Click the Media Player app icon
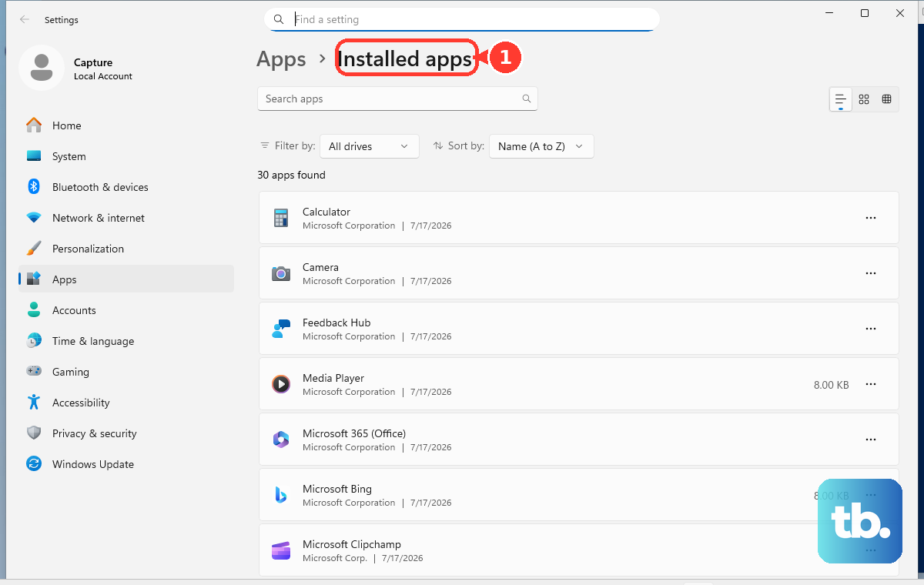The height and width of the screenshot is (585, 924). coord(281,384)
